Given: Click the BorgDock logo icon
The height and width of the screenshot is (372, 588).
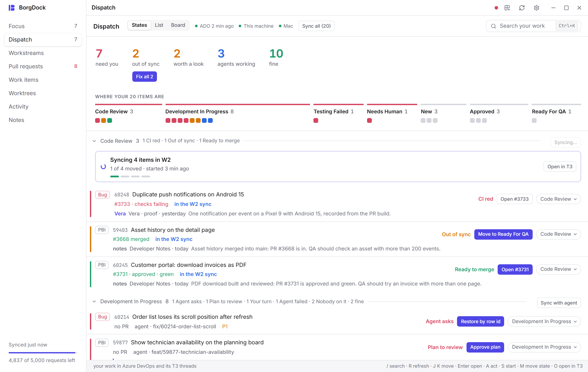Looking at the screenshot, I should pyautogui.click(x=12, y=8).
